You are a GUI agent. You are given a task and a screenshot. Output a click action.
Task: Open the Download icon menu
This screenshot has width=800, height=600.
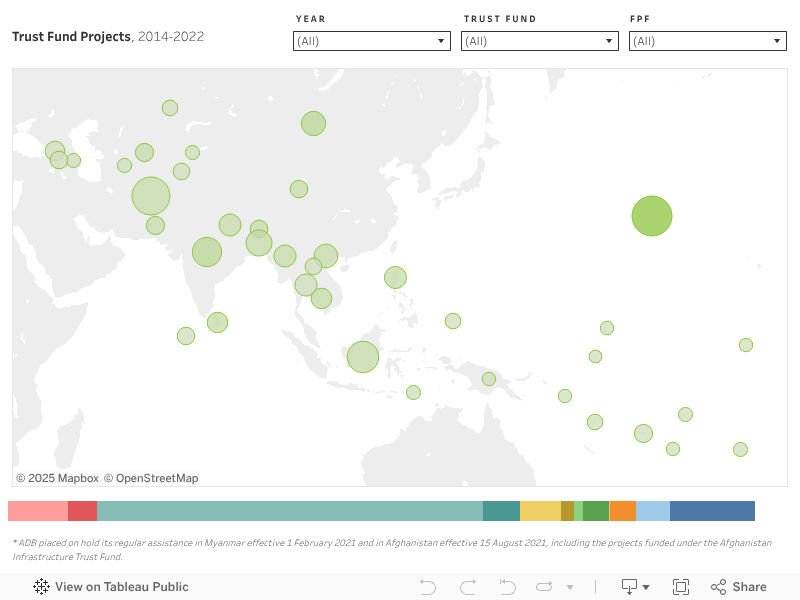click(635, 587)
